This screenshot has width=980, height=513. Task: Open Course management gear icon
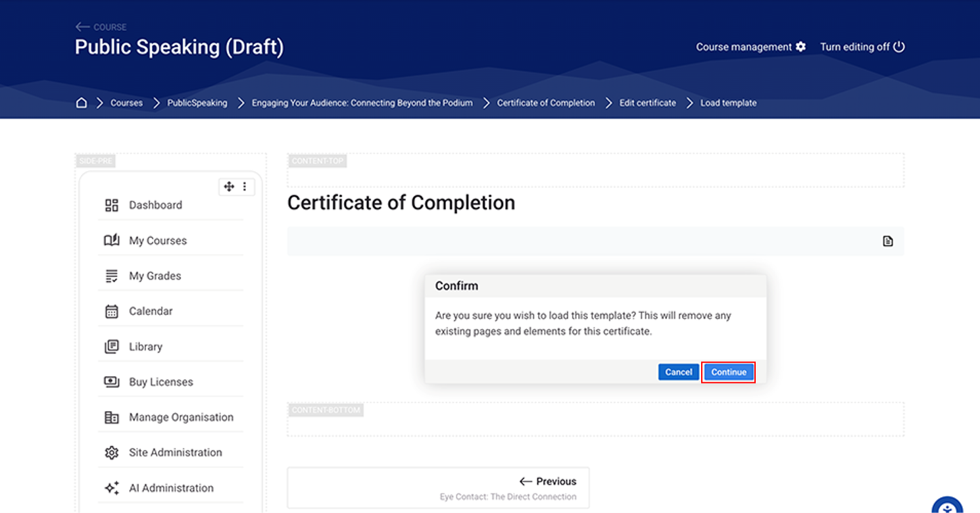(x=800, y=47)
